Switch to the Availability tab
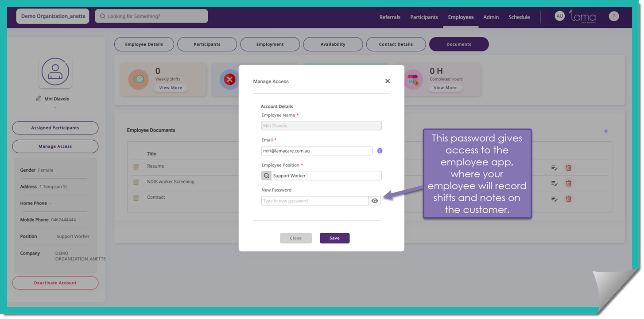This screenshot has width=644, height=319. click(333, 44)
